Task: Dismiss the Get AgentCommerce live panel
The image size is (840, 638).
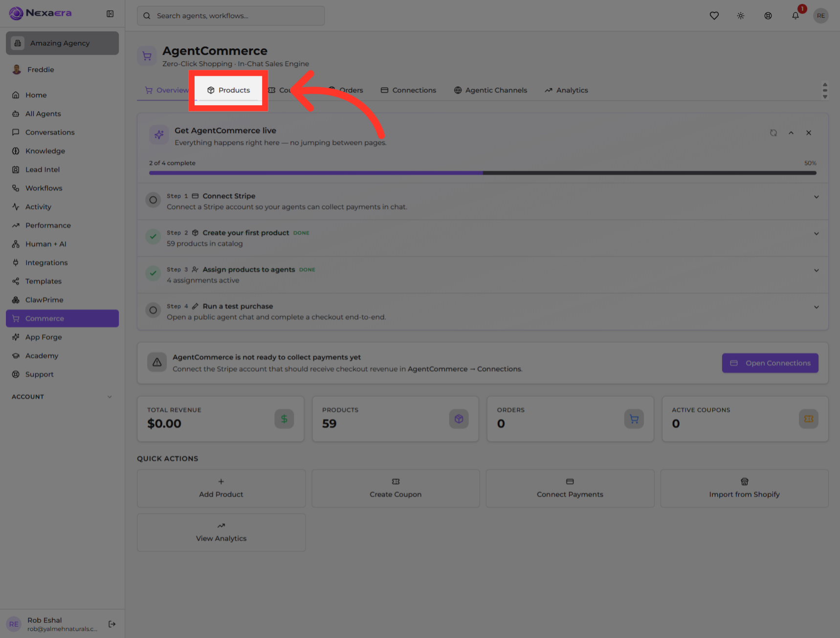Action: click(809, 133)
